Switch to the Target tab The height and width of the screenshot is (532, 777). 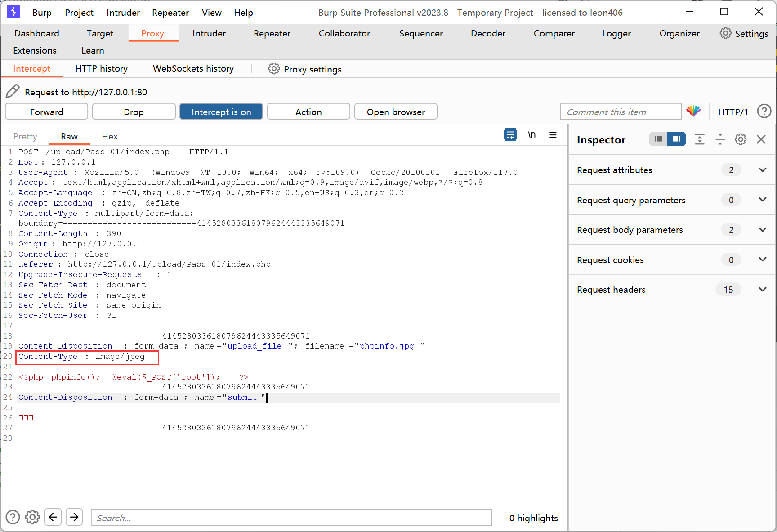click(100, 33)
